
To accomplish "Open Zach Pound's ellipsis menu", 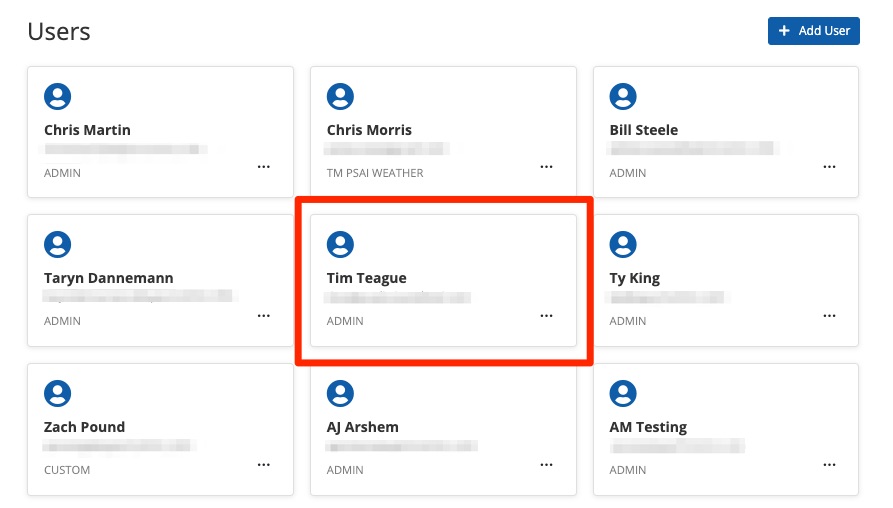I will [x=264, y=464].
